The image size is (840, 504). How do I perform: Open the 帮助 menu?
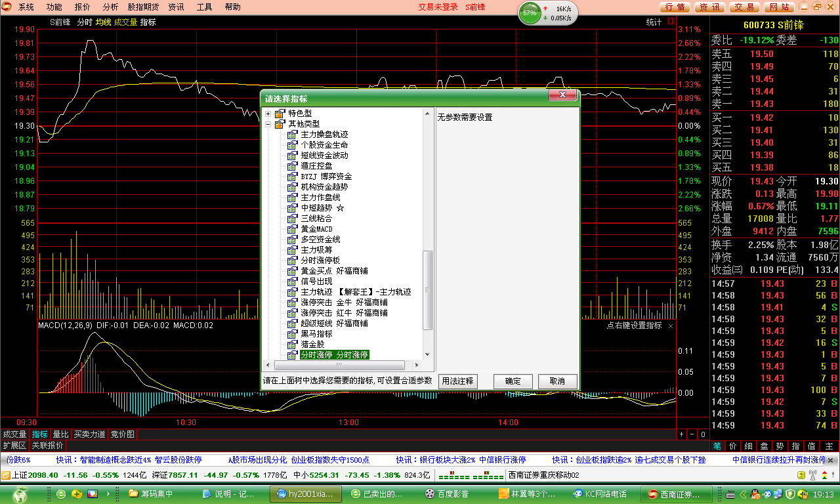232,7
